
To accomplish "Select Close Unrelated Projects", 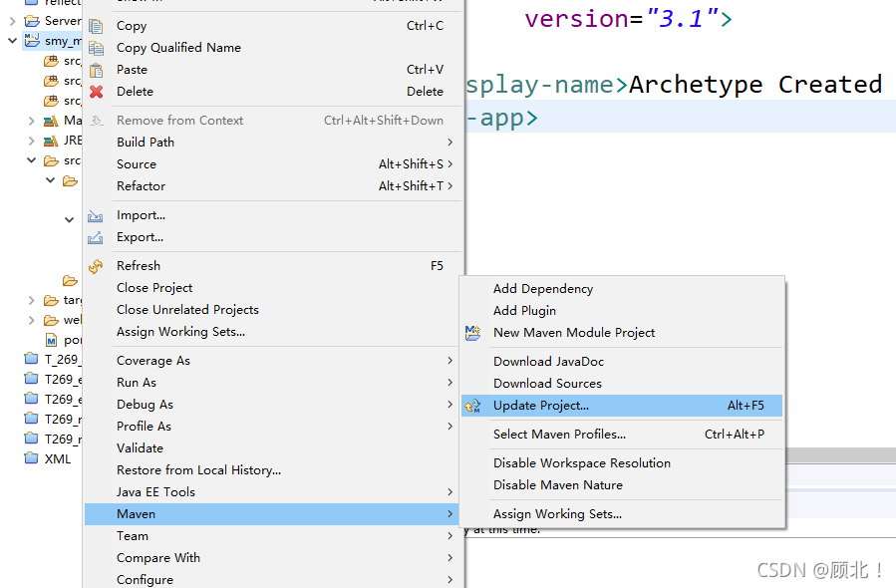I will pos(272,309).
